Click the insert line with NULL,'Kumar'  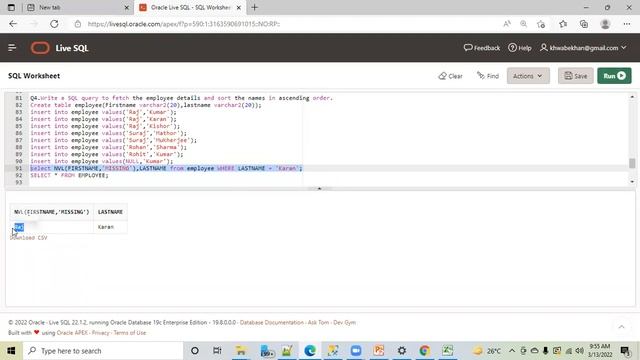tap(102, 161)
